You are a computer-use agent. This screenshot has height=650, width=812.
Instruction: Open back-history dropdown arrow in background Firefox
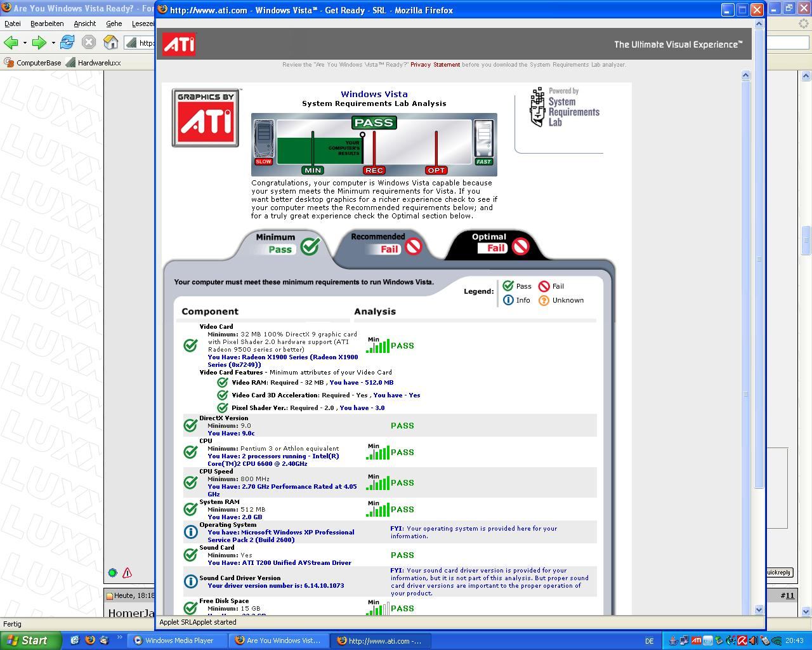[25, 43]
